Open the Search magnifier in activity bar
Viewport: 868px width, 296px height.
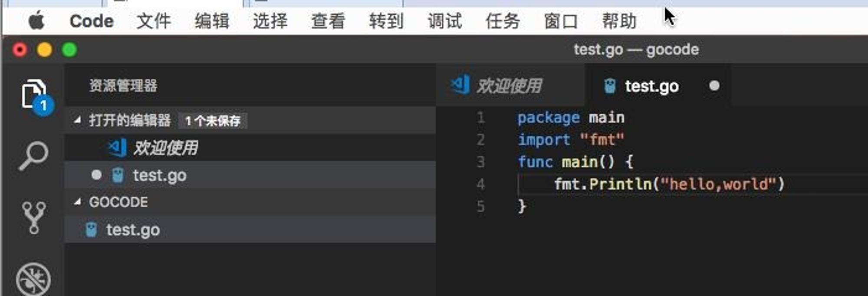34,155
